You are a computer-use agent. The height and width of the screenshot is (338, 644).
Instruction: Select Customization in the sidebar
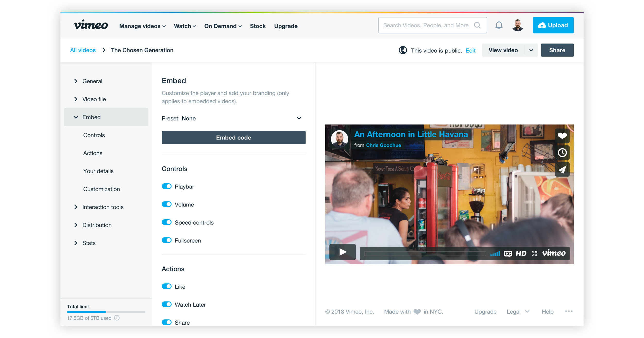(x=101, y=189)
